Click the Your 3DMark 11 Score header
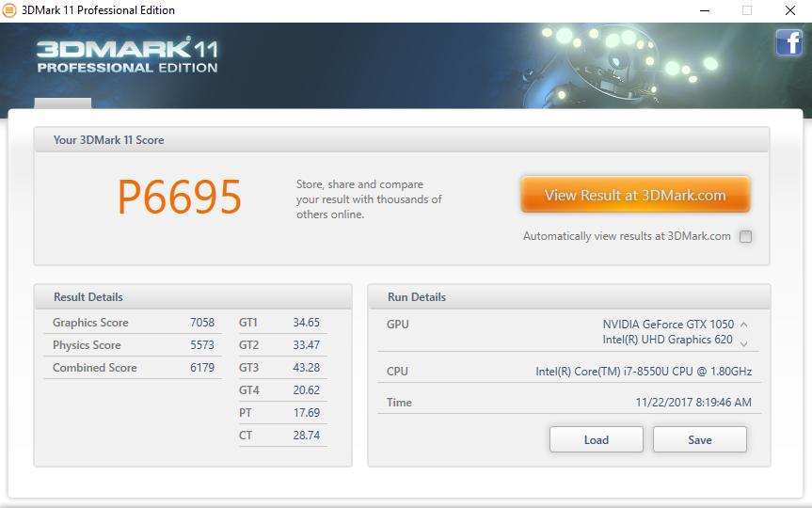Viewport: 812px width, 508px height. tap(402, 140)
